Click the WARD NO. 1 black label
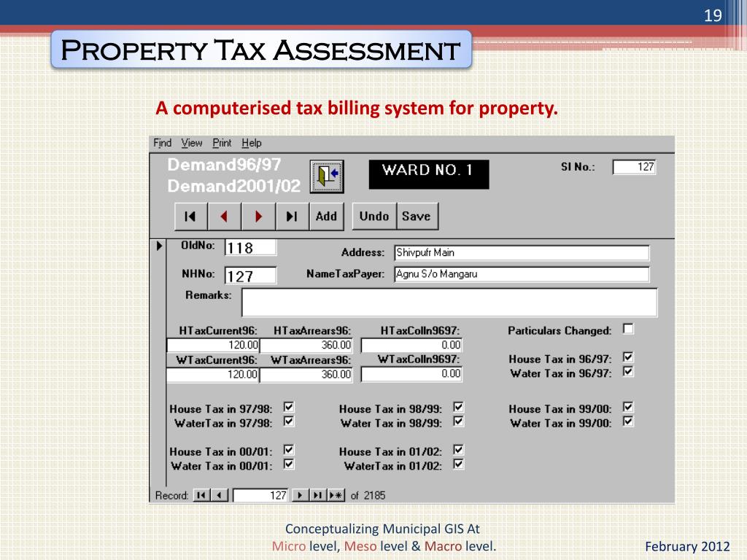 [429, 175]
